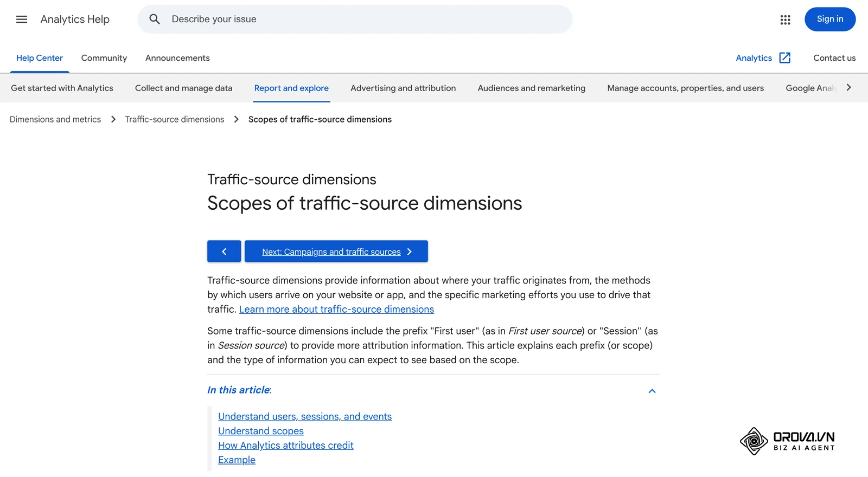
Task: Follow Learn more about traffic-source dimensions link
Action: (336, 310)
